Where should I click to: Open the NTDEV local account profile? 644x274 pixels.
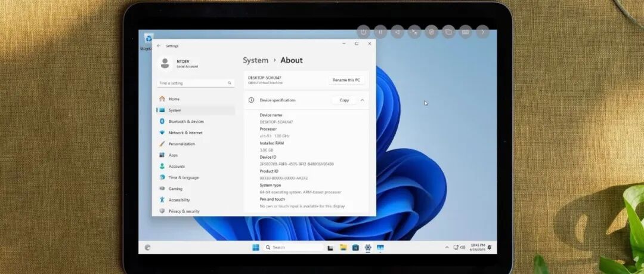tap(178, 63)
